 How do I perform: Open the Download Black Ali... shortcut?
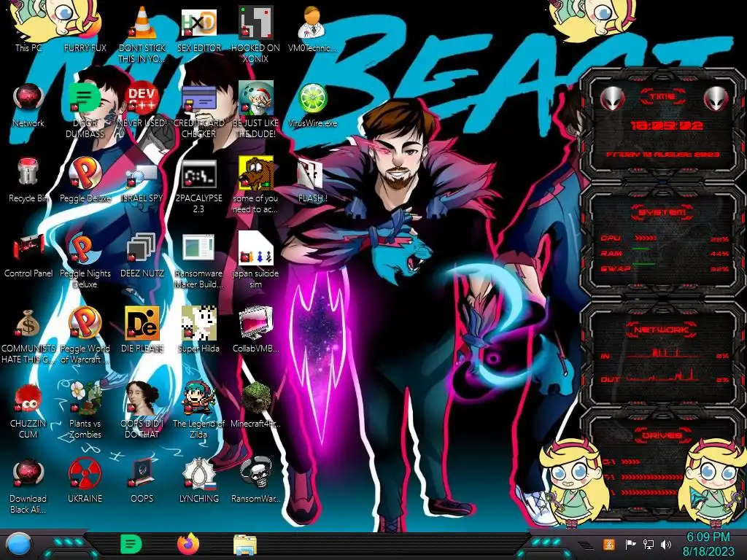click(28, 486)
